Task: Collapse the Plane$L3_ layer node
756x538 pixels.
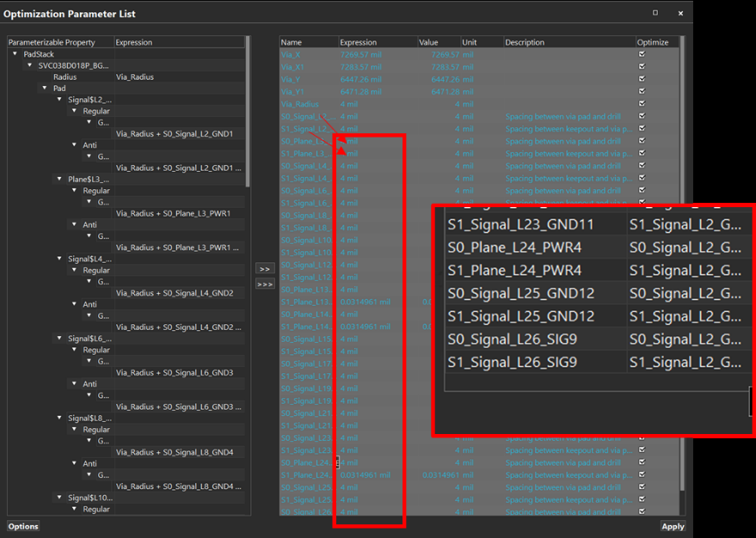Action: pos(59,179)
